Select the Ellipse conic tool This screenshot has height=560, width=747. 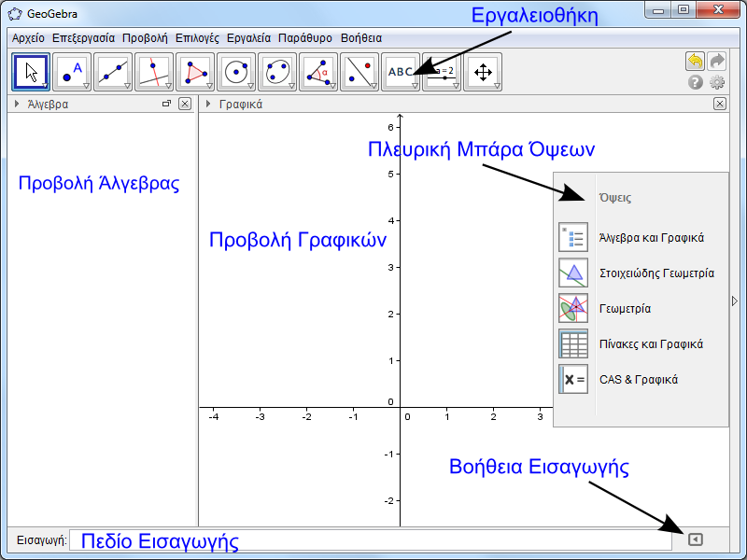277,73
